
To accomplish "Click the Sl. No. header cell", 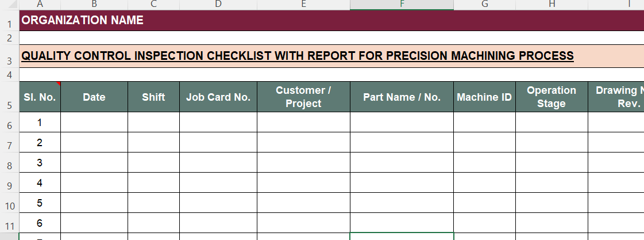I will click(x=40, y=97).
